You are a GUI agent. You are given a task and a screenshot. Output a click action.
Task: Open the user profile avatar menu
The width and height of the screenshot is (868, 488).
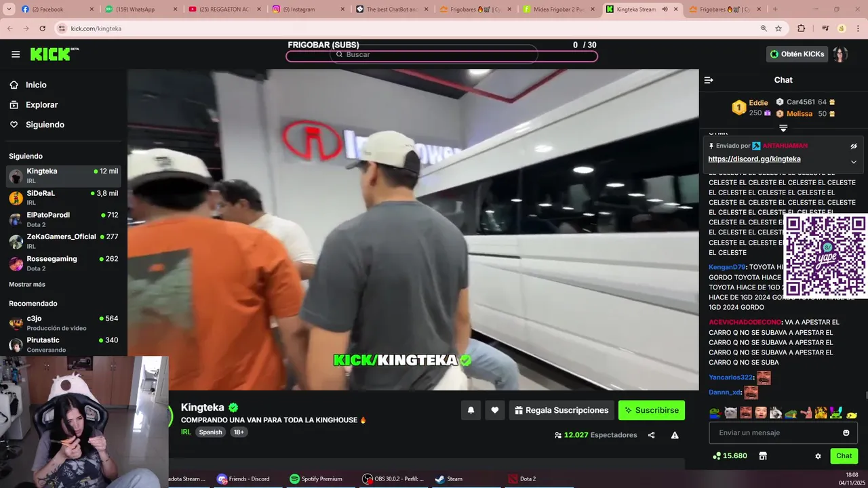coord(841,54)
